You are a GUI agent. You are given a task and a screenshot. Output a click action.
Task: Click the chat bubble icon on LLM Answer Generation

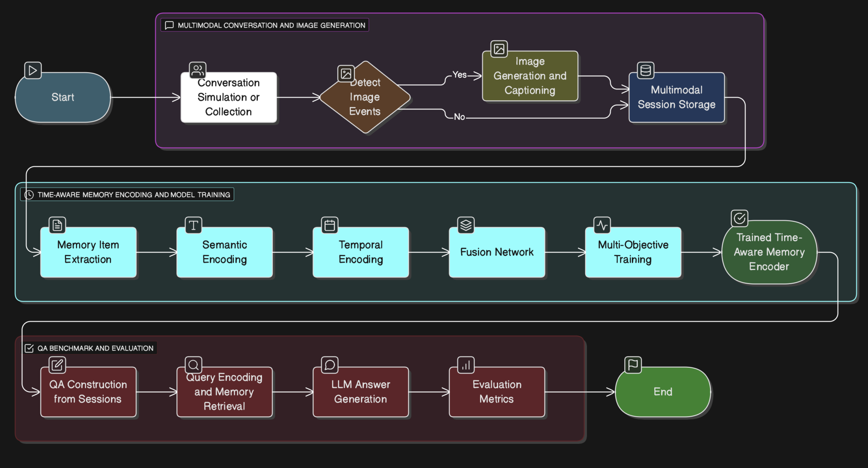click(329, 364)
